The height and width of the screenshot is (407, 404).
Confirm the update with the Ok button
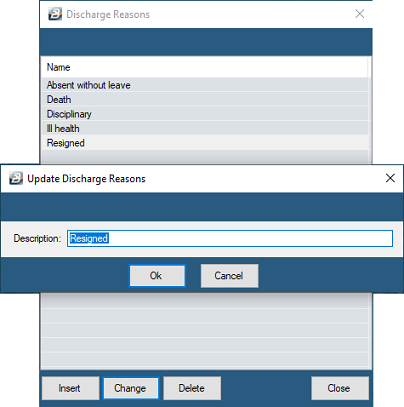point(157,276)
